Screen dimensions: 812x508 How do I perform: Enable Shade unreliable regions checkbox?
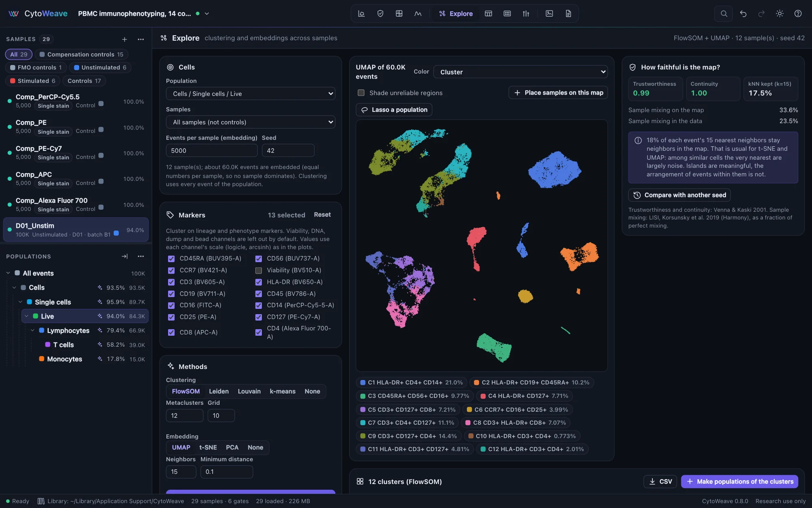(x=361, y=93)
